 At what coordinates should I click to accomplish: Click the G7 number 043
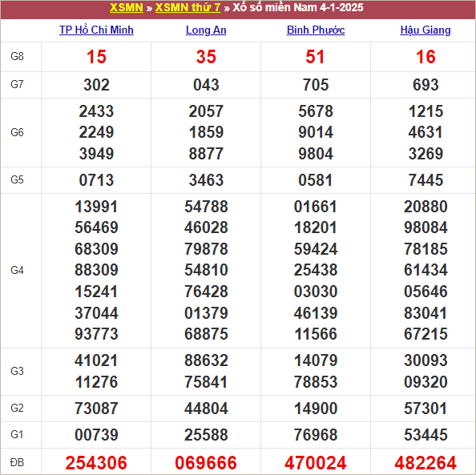(206, 85)
